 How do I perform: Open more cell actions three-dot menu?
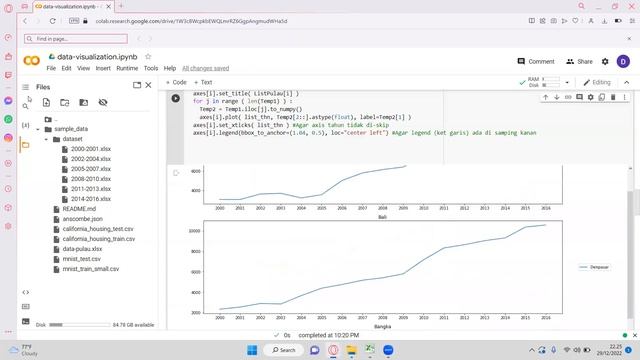624,97
